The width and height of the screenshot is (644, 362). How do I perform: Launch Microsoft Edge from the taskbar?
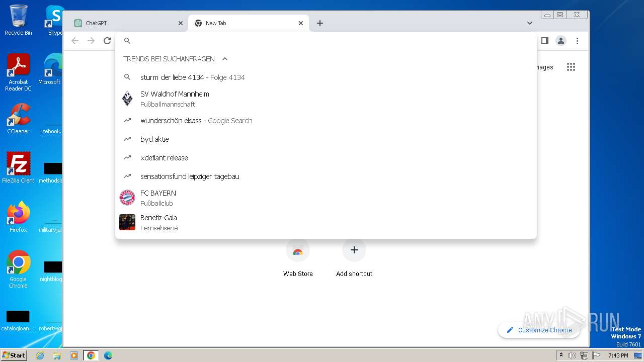point(108,355)
